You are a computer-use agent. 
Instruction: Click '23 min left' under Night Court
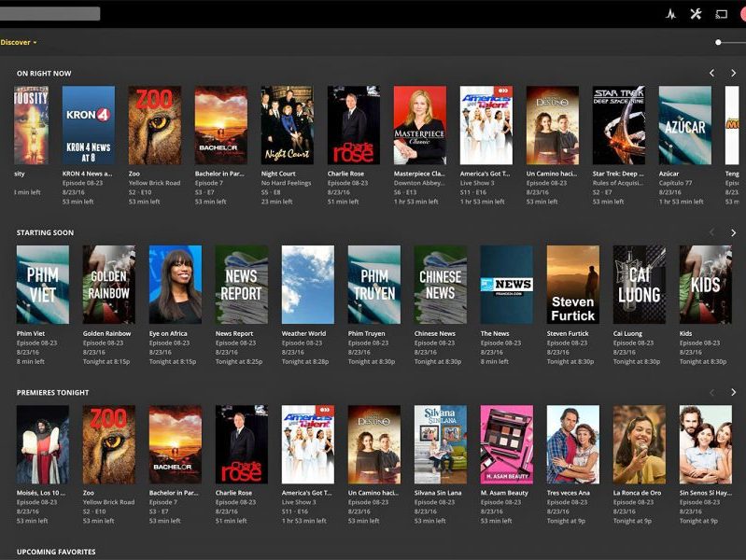277,202
